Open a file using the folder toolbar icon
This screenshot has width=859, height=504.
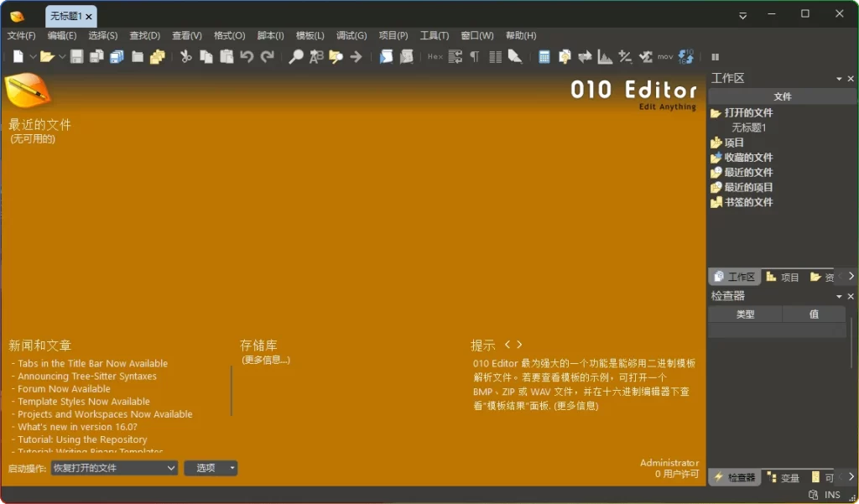47,56
